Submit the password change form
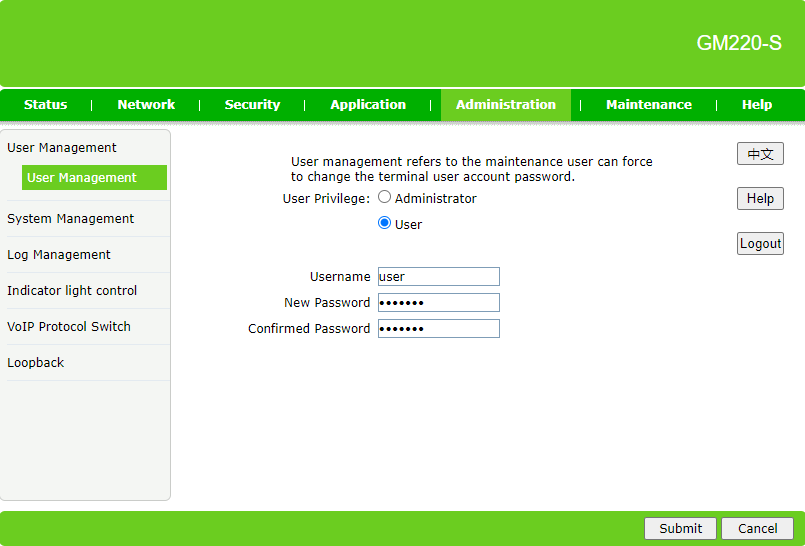Screen dimensions: 805x546 [x=681, y=529]
